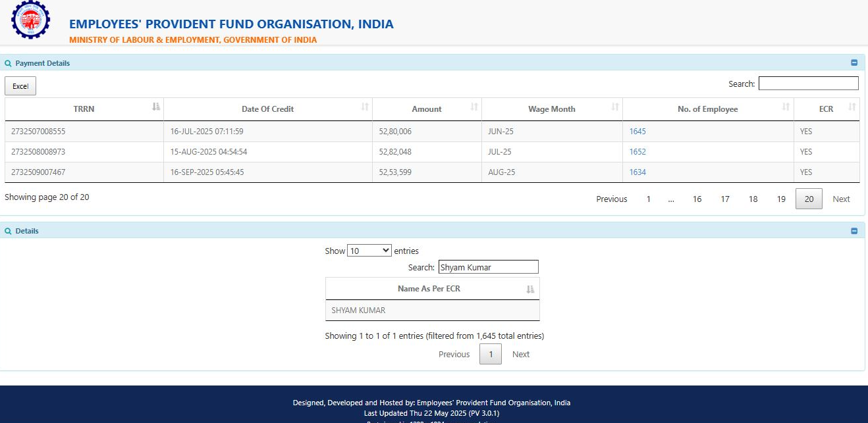Jump to page 1 of payments
The image size is (868, 423).
coord(648,199)
